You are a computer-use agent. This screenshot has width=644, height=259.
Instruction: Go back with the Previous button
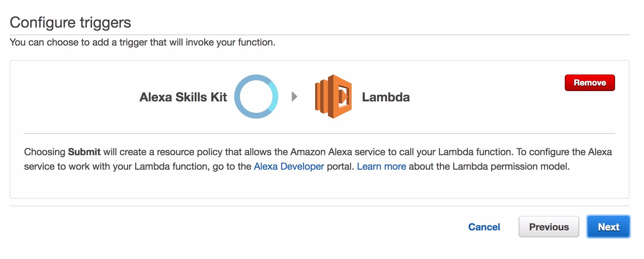[x=549, y=227]
